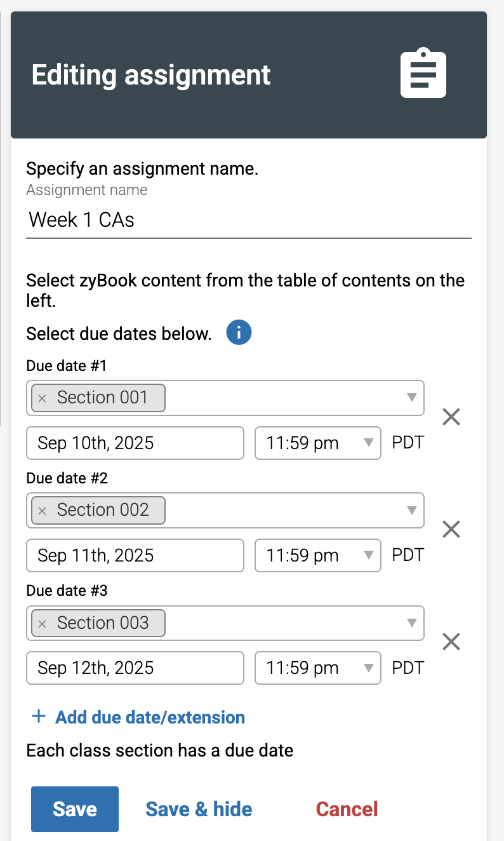Click the Sep 11th, 2025 date field
Screen dimensions: 504x841
coord(135,555)
